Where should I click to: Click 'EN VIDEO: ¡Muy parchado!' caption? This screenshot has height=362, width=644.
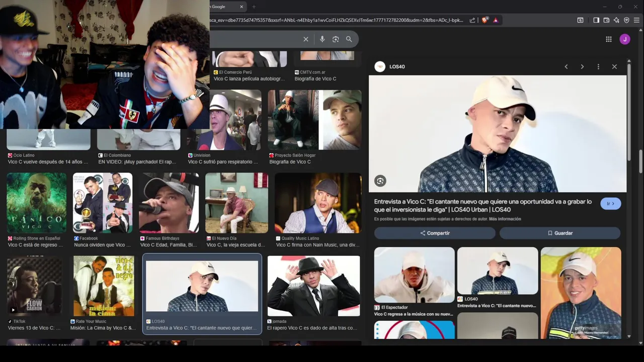(x=138, y=162)
